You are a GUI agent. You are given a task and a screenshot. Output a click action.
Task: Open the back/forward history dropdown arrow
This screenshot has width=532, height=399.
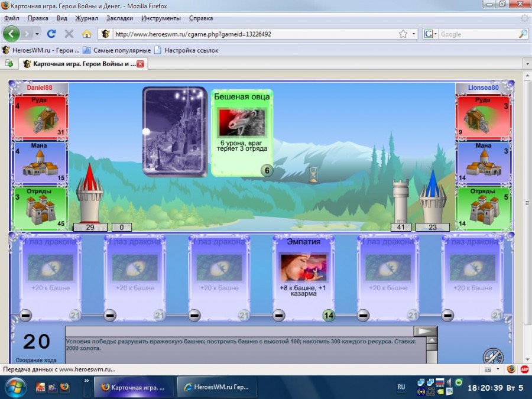pos(37,34)
